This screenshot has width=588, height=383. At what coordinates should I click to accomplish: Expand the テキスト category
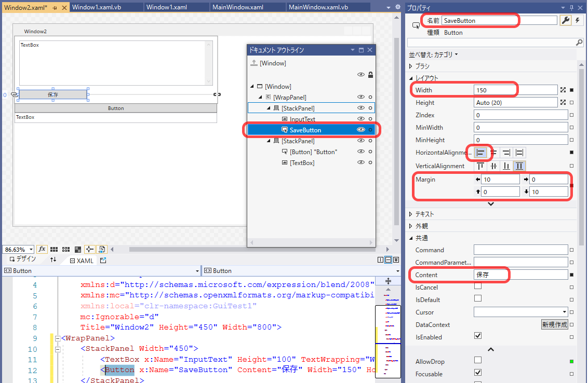(x=411, y=214)
